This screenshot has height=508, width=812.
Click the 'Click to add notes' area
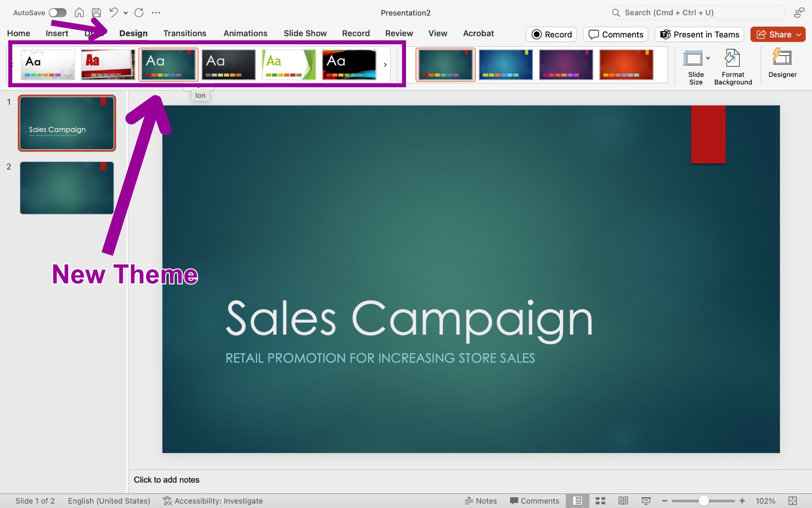point(167,480)
